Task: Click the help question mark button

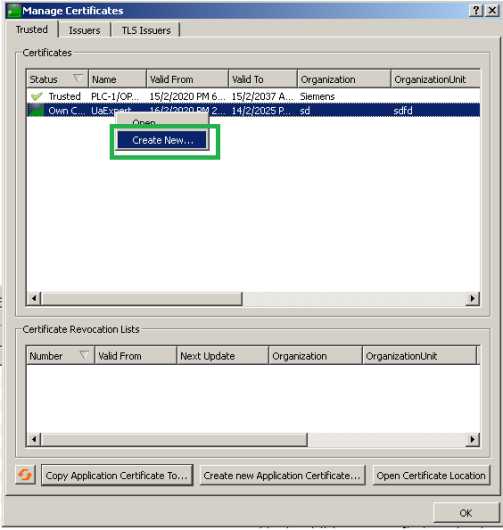Action: point(476,11)
